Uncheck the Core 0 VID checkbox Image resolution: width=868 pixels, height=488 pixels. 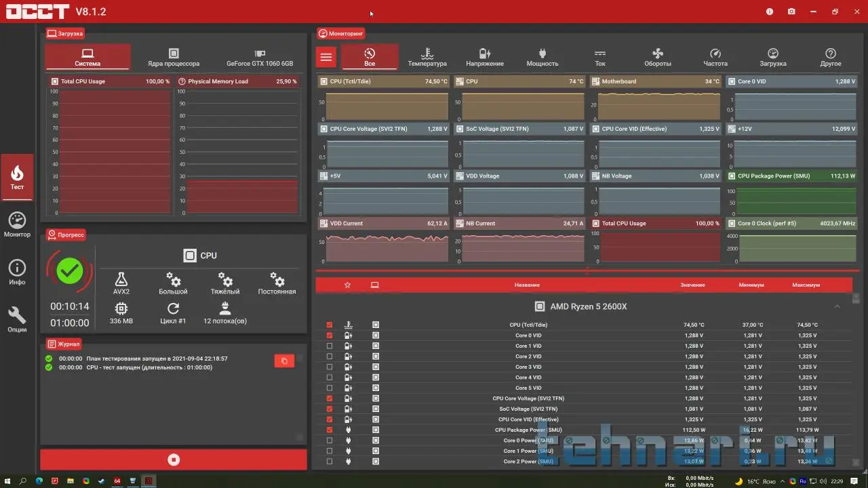tap(330, 335)
